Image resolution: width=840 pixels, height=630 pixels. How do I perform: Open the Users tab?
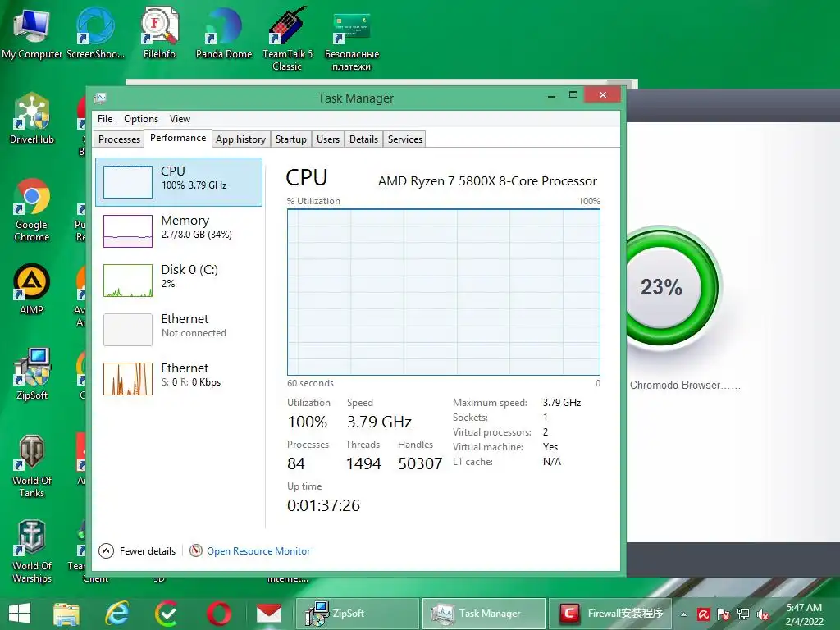pos(328,139)
